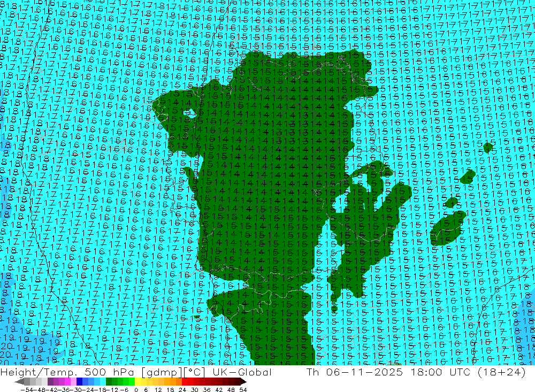Screen dimensions: 535x392
Task: Click the left arrow end of the color bar
Action: coord(19,382)
